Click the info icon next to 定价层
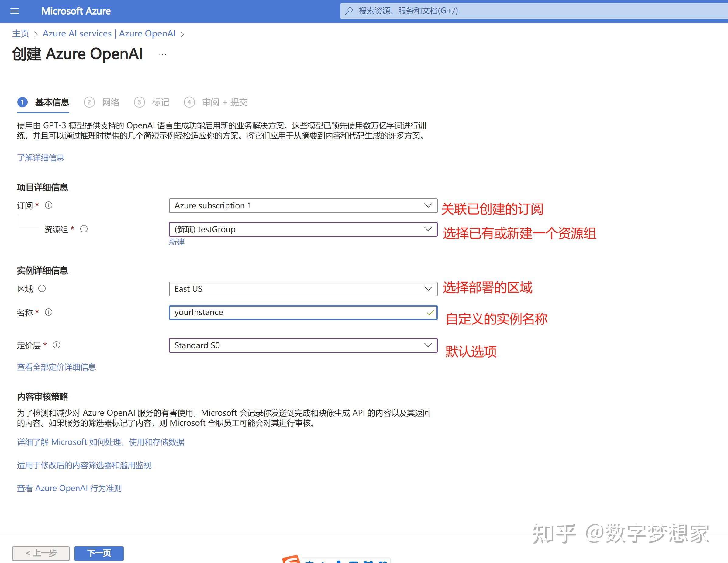Image resolution: width=728 pixels, height=563 pixels. pos(57,345)
